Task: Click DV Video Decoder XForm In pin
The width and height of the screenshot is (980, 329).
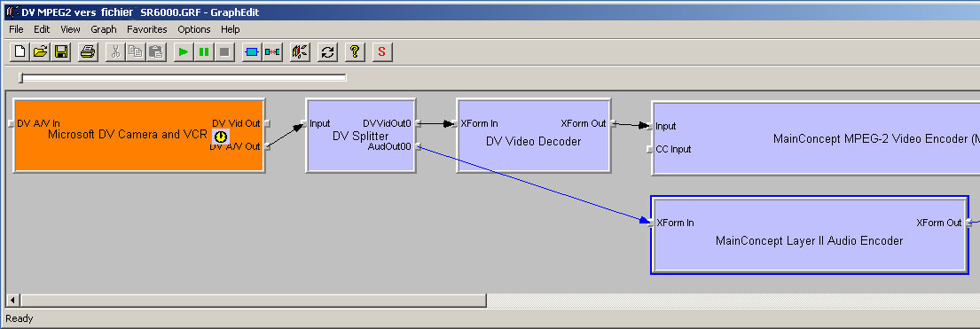Action: pyautogui.click(x=454, y=124)
